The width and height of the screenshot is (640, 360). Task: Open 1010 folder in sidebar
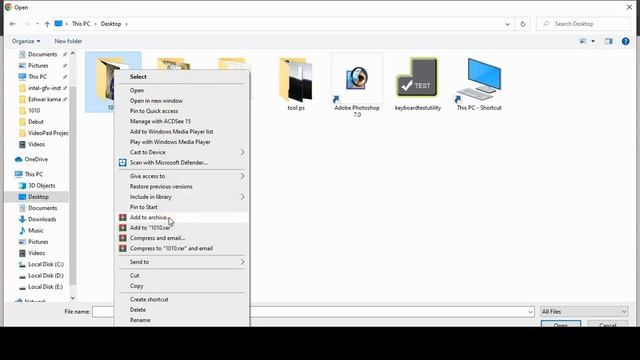click(34, 111)
